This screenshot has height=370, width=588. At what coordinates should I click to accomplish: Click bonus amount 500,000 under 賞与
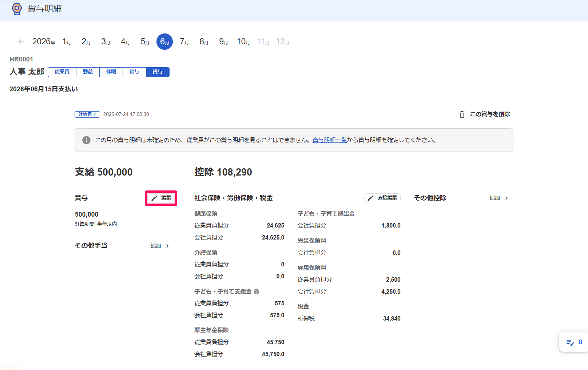pos(87,214)
